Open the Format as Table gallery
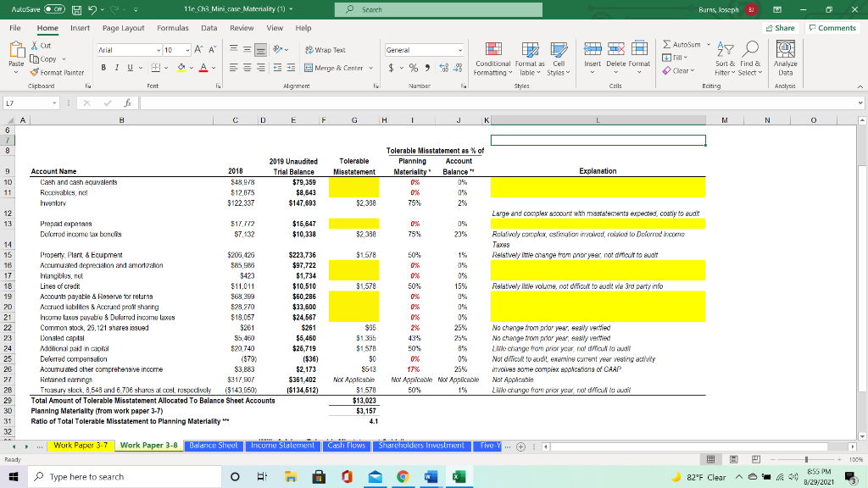Screen dimensions: 868x488 [530, 58]
